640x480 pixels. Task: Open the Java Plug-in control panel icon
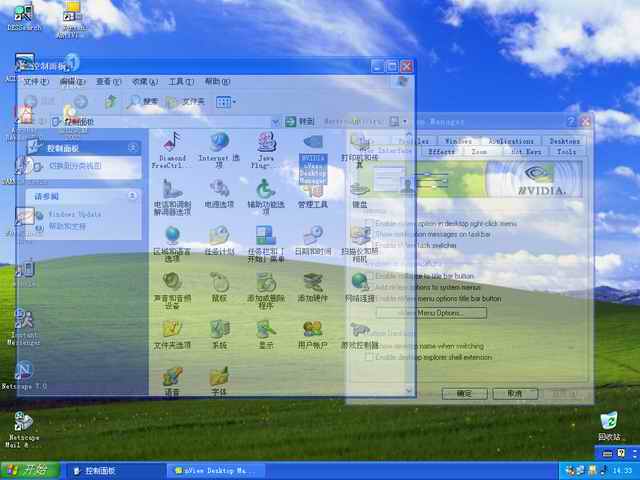click(x=265, y=146)
